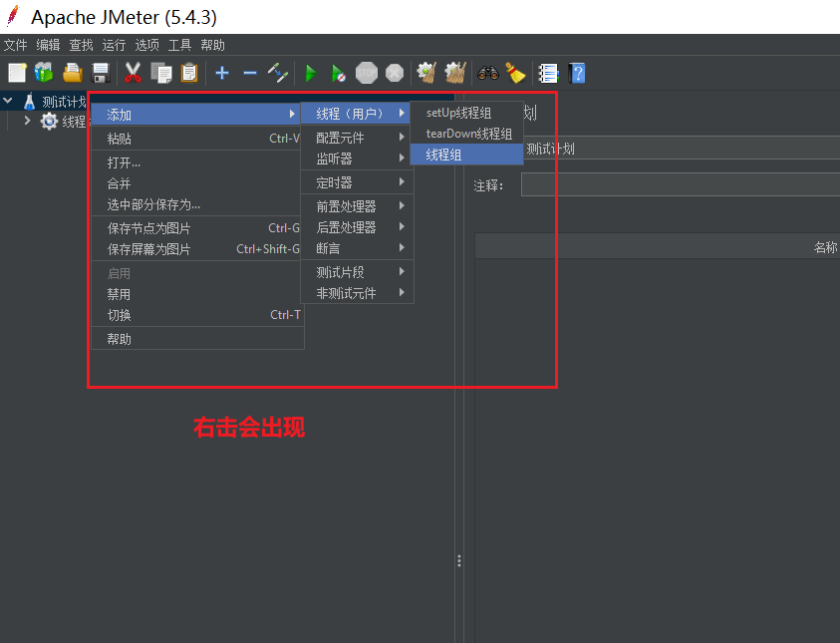Expand the 定时器 submenu
This screenshot has height=643, width=840.
[x=358, y=182]
